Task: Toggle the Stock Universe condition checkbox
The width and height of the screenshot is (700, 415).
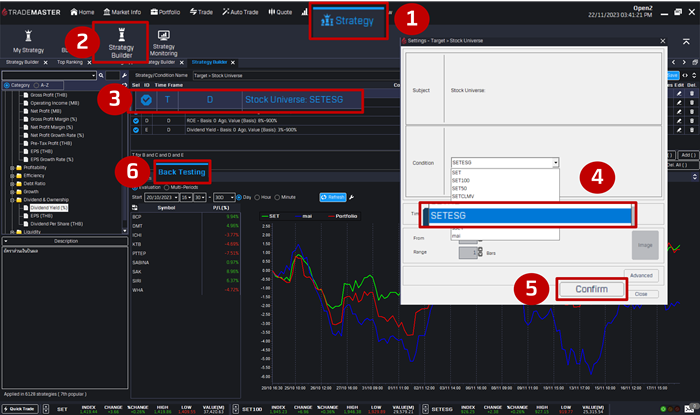Action: click(x=147, y=100)
